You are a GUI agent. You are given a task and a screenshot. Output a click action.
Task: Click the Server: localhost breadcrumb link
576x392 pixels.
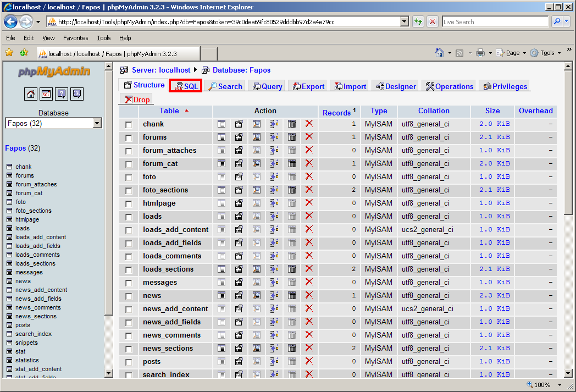click(x=161, y=70)
